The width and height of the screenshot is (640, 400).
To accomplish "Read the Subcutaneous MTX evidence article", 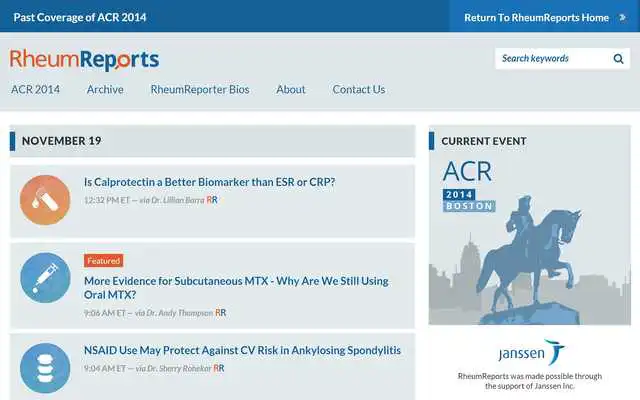I will tap(236, 288).
